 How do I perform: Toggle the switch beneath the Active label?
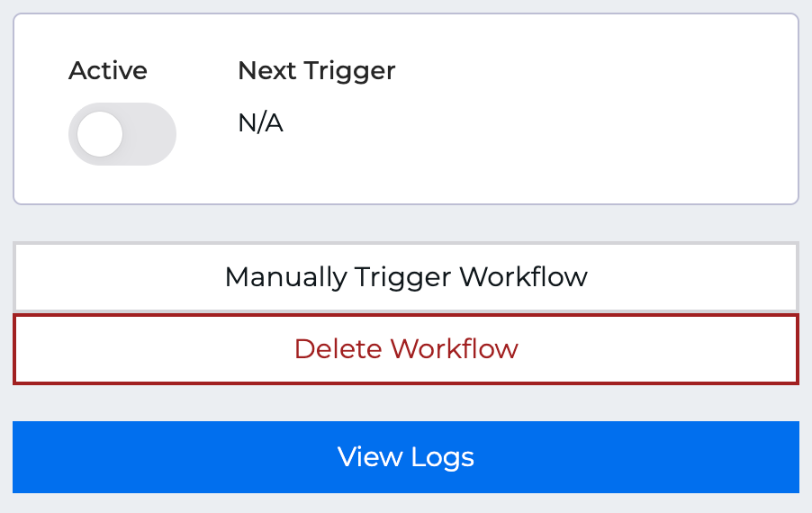point(122,134)
